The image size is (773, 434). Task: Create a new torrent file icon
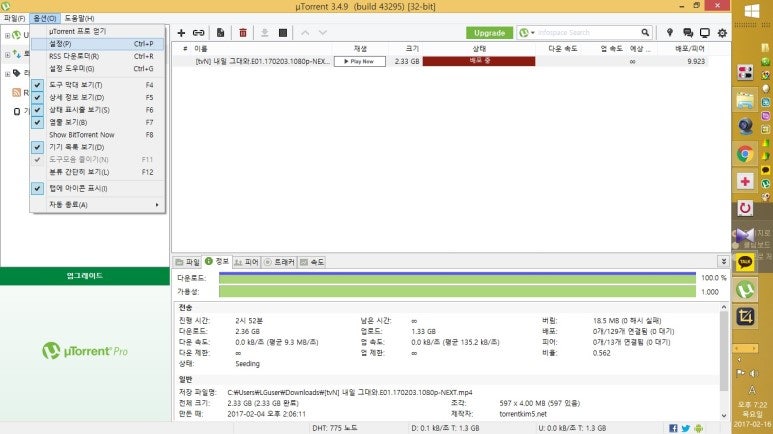[220, 33]
